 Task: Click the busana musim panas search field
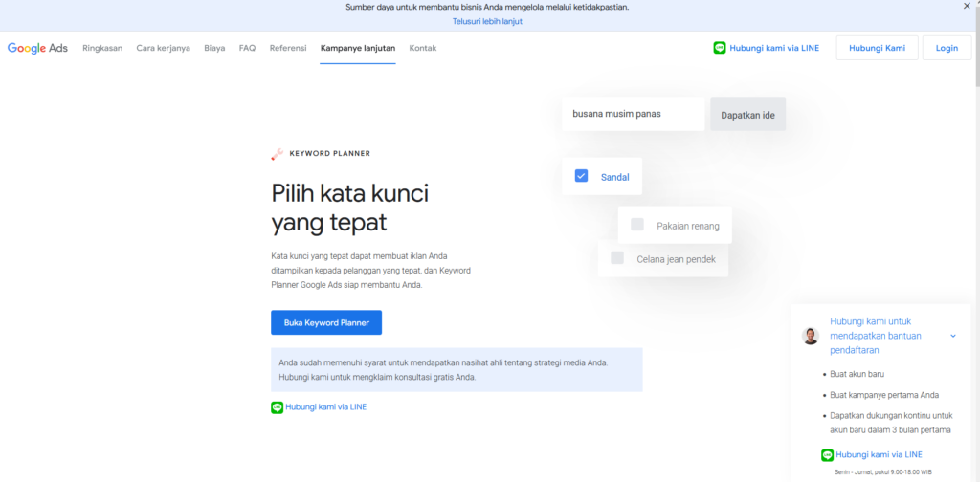(x=633, y=114)
